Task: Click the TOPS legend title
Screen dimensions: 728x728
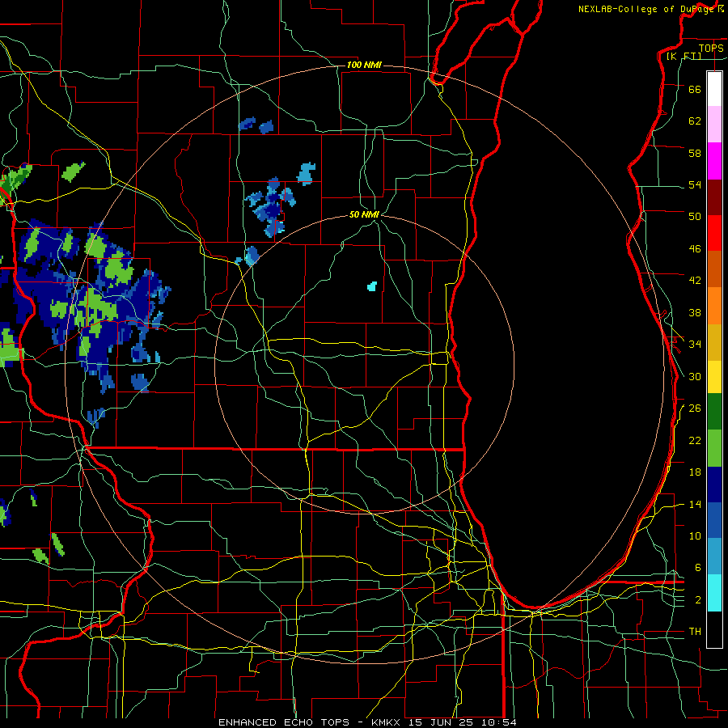Action: click(711, 48)
